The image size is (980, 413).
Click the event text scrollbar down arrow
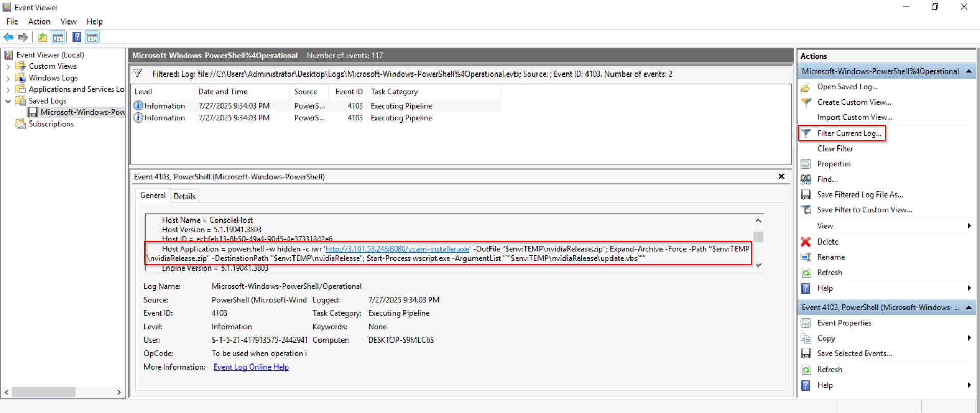(758, 265)
